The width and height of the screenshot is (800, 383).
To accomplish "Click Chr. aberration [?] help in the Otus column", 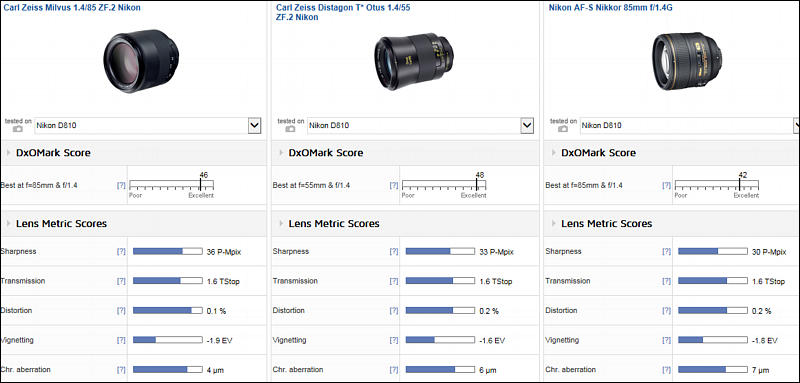I will click(x=393, y=370).
